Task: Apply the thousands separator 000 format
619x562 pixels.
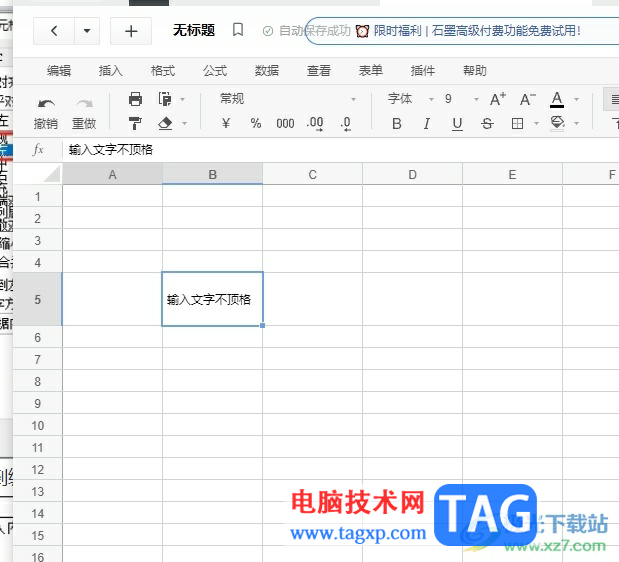Action: point(285,124)
